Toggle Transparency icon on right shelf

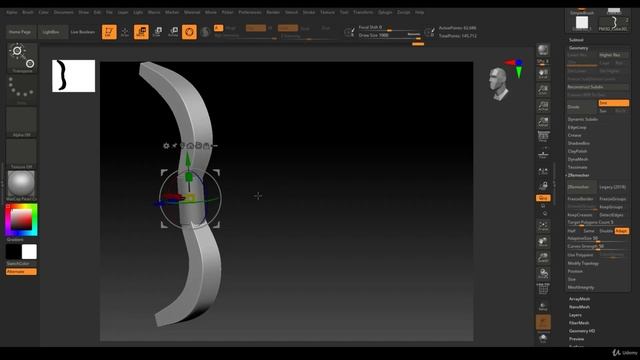(x=543, y=306)
